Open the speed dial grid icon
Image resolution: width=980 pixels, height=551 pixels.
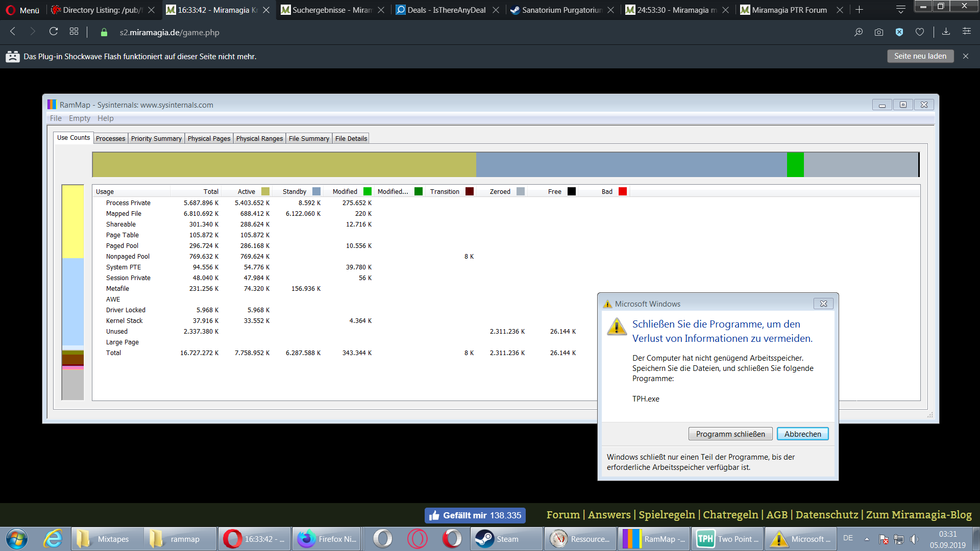74,32
